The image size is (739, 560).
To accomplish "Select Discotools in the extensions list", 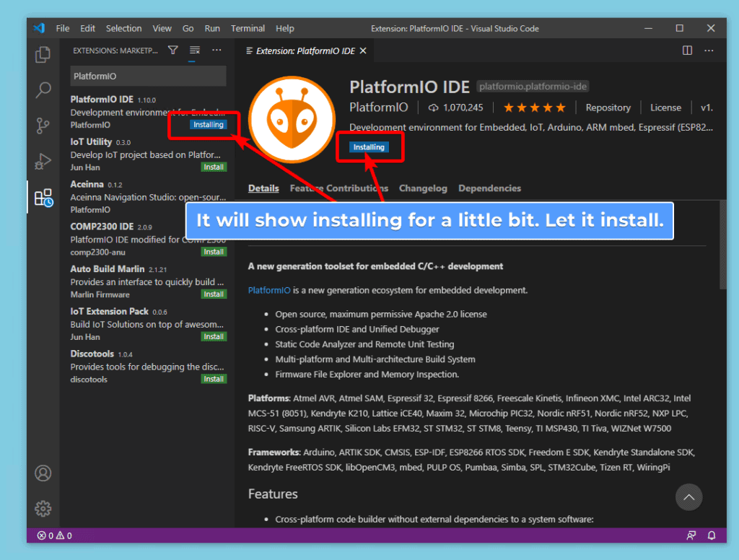I will pyautogui.click(x=148, y=367).
